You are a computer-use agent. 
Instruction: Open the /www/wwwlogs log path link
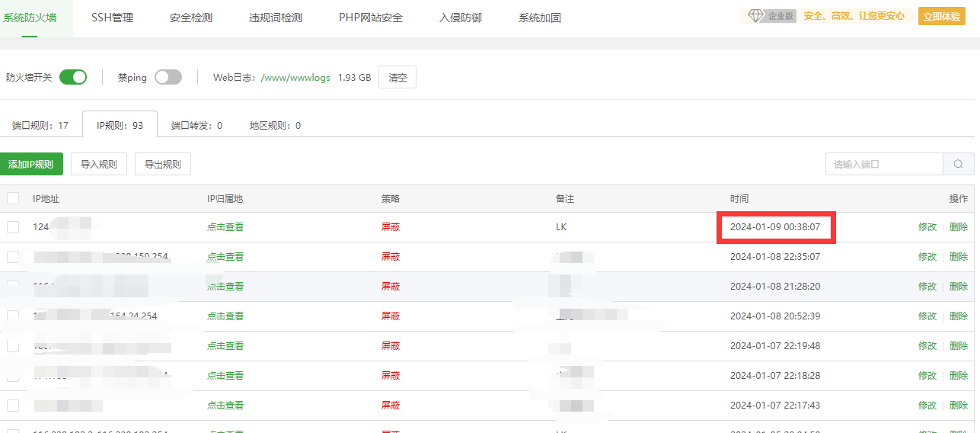pos(295,78)
